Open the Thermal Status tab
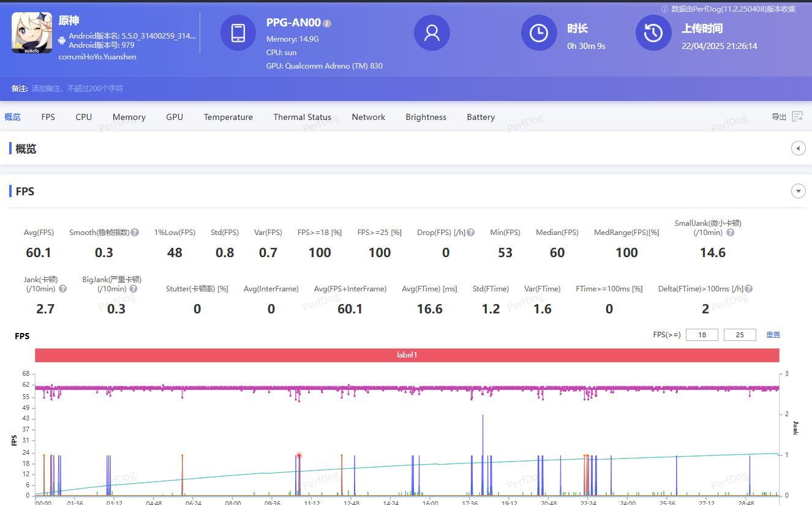This screenshot has width=812, height=505. (x=302, y=117)
